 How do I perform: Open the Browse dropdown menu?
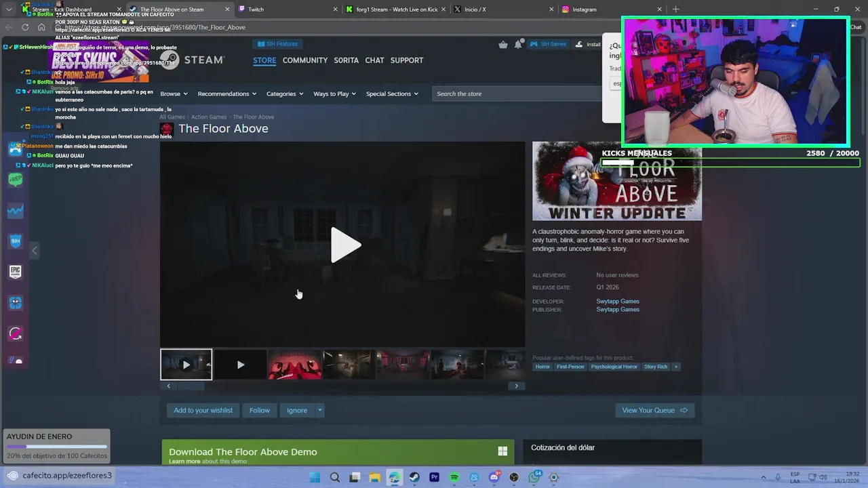coord(174,94)
